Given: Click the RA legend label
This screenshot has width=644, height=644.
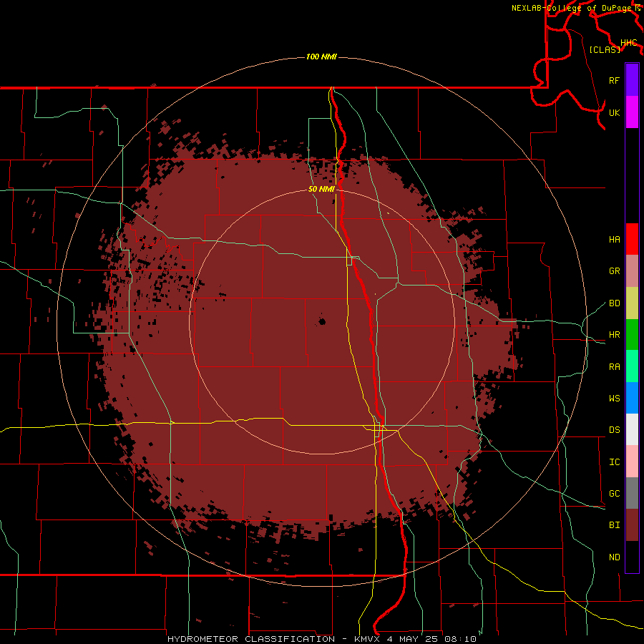Looking at the screenshot, I should pyautogui.click(x=614, y=367).
